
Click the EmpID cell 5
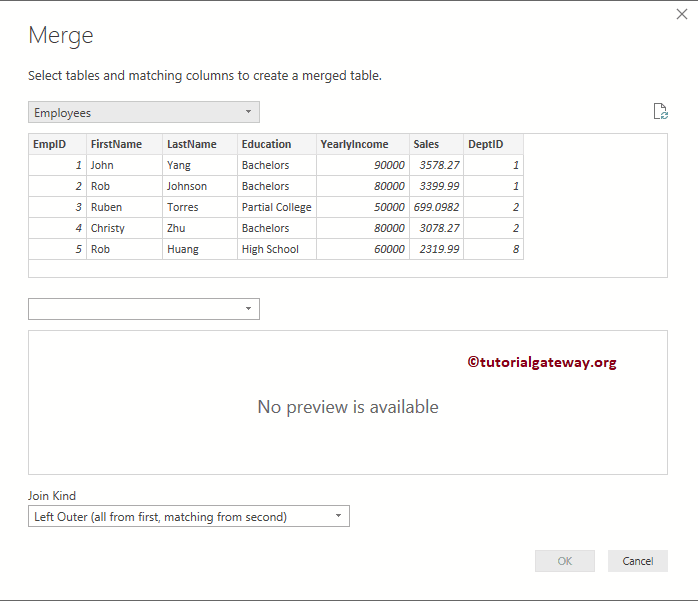pyautogui.click(x=57, y=249)
